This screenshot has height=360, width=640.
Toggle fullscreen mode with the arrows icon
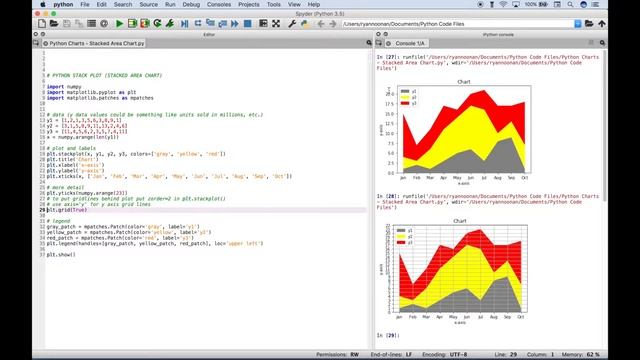click(x=276, y=24)
